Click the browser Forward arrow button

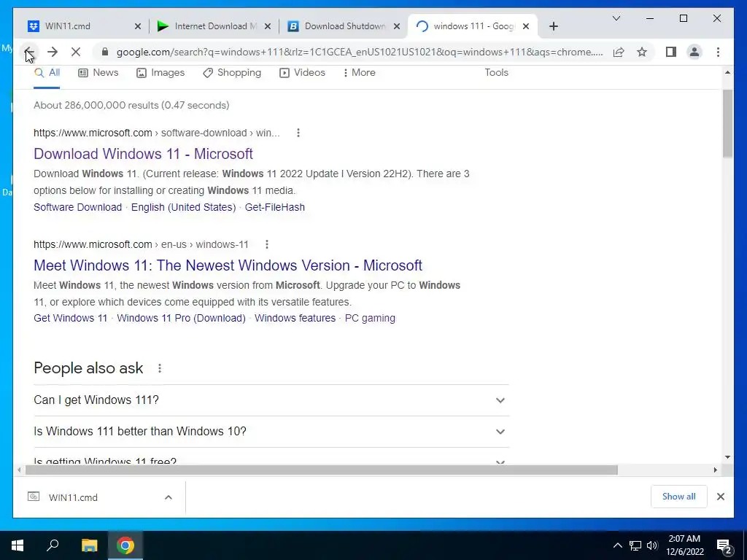click(53, 52)
